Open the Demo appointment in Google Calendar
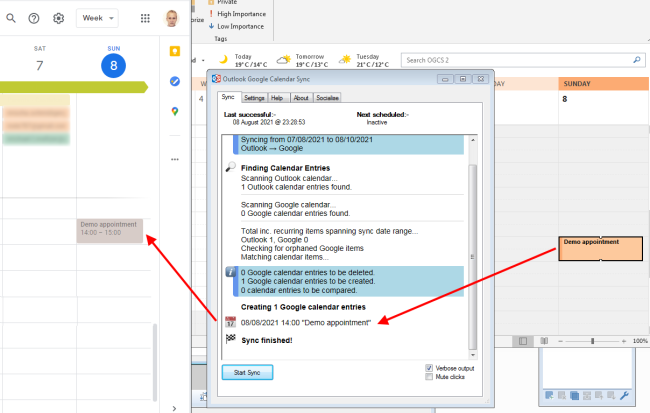Screen dimensions: 650x413 [110, 230]
